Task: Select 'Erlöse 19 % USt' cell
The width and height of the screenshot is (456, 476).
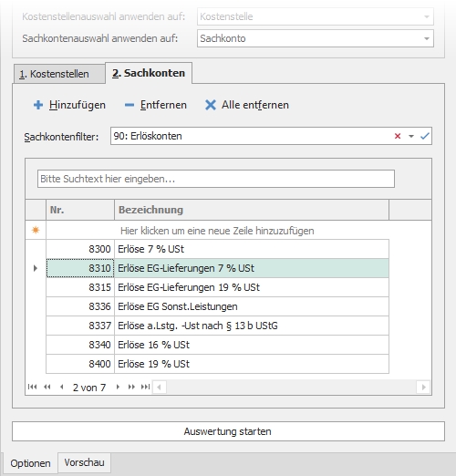Action: pos(252,364)
